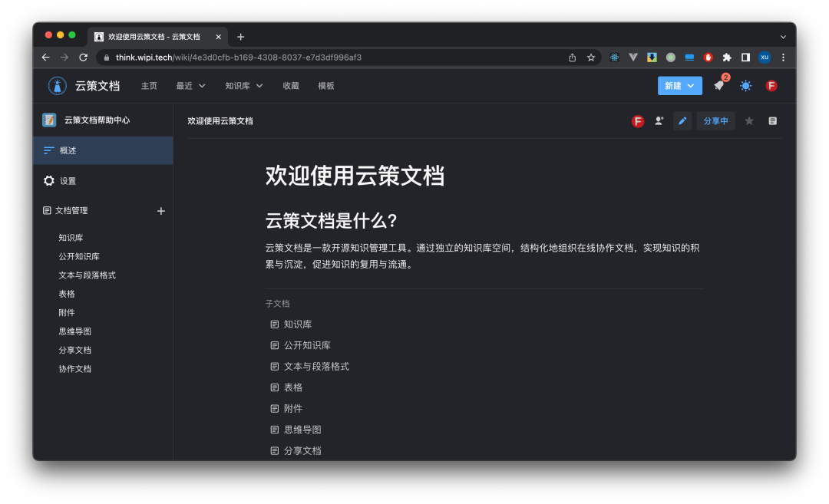The image size is (829, 504).
Task: Expand the 知识库 dropdown in navbar
Action: click(x=244, y=86)
